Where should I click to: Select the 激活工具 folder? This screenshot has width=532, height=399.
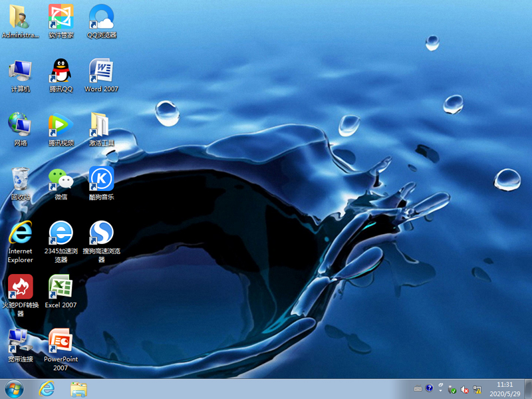pos(101,126)
